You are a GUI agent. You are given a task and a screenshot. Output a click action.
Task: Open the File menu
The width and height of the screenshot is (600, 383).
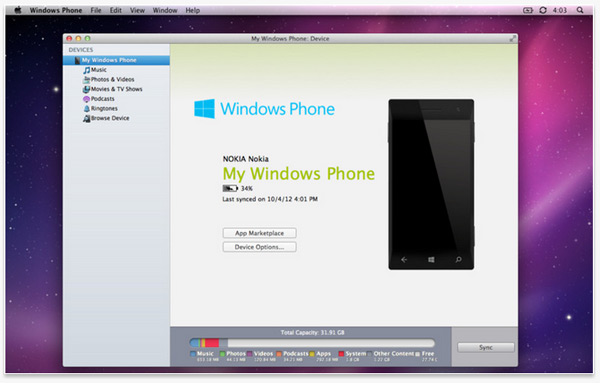click(x=96, y=10)
